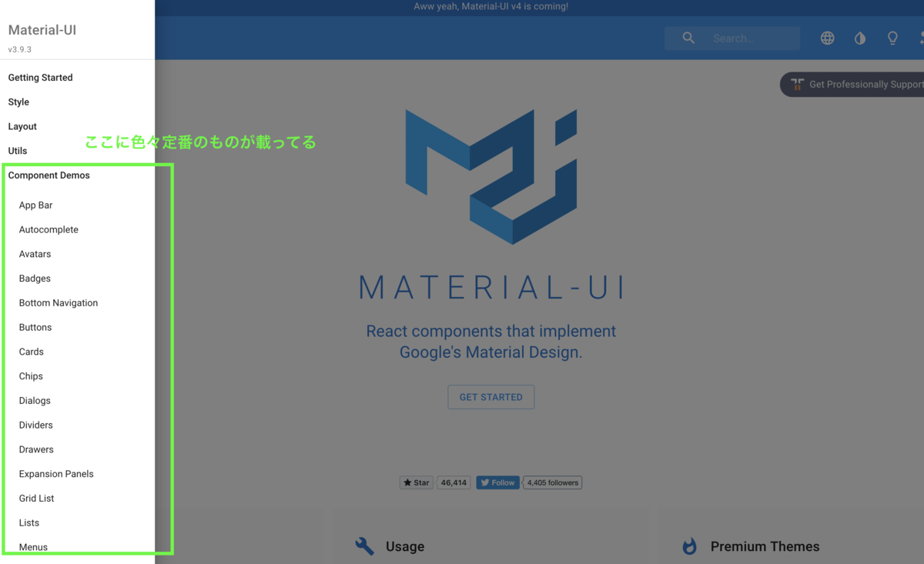Open the 4,405 followers count
The height and width of the screenshot is (564, 924).
[553, 482]
